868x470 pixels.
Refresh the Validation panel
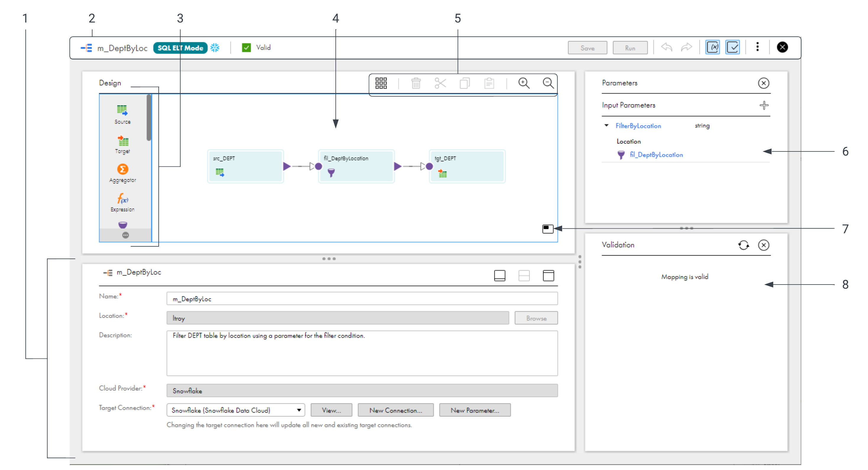pyautogui.click(x=743, y=245)
